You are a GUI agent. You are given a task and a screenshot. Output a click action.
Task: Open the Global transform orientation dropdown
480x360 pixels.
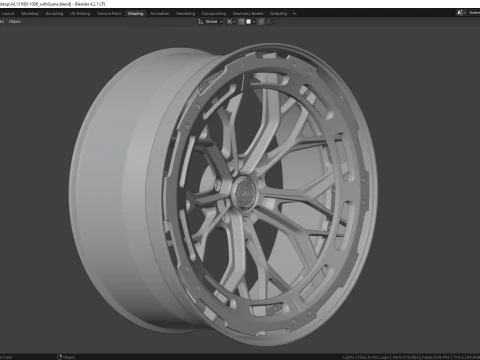(x=211, y=22)
